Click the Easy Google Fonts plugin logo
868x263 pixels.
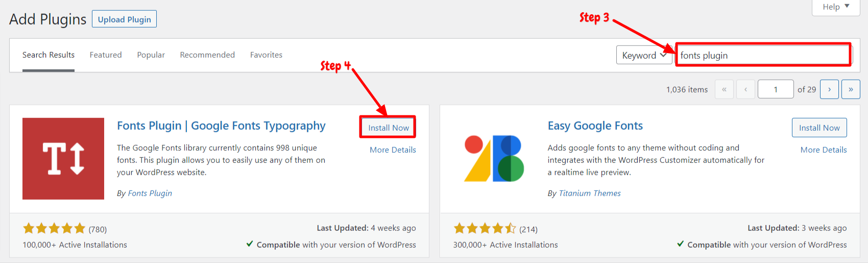pyautogui.click(x=494, y=159)
